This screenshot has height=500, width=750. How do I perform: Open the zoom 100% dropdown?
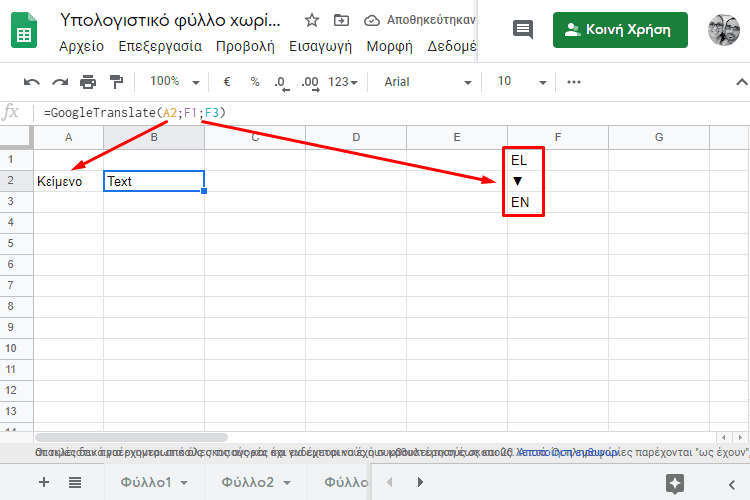(x=175, y=82)
